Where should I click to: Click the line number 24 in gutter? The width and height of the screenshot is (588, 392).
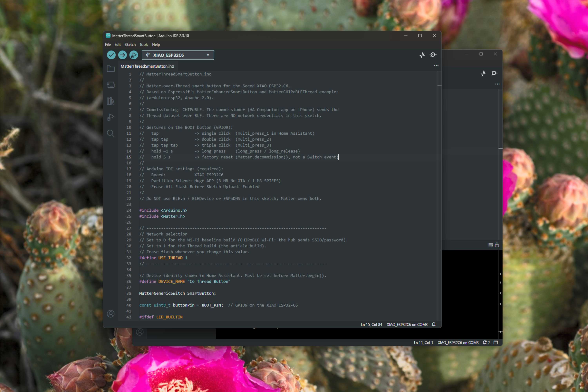click(129, 210)
